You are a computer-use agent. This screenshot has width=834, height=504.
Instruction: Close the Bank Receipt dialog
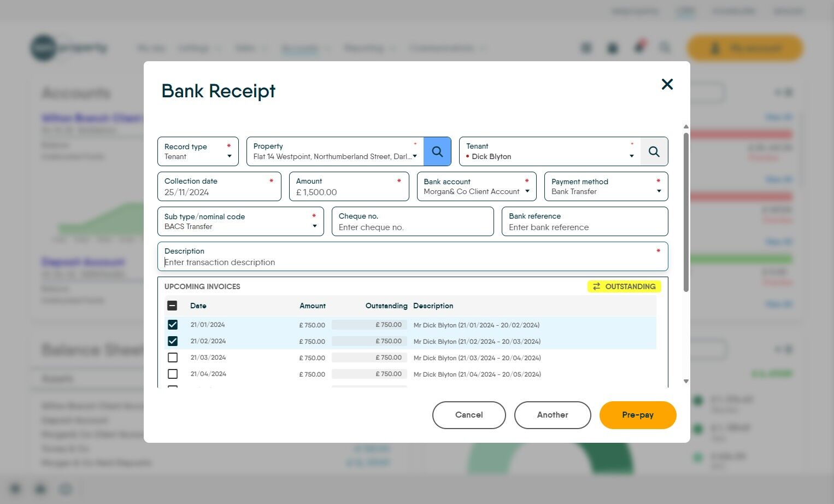(667, 84)
